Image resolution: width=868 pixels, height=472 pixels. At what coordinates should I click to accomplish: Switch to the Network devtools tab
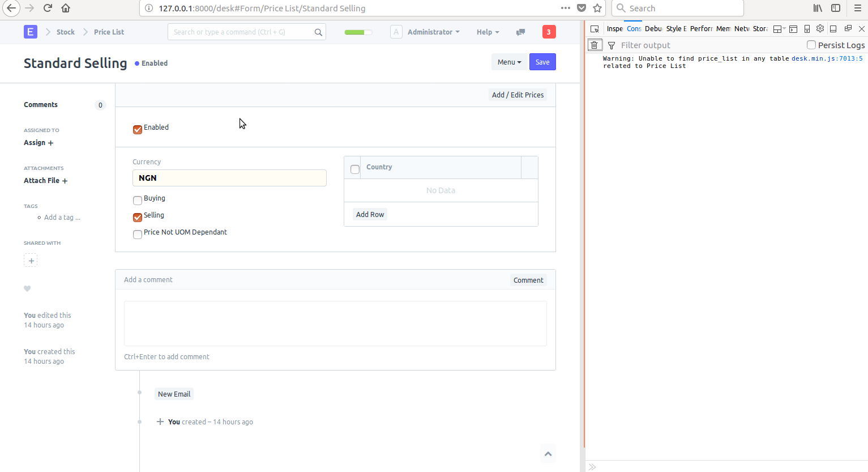pyautogui.click(x=742, y=29)
